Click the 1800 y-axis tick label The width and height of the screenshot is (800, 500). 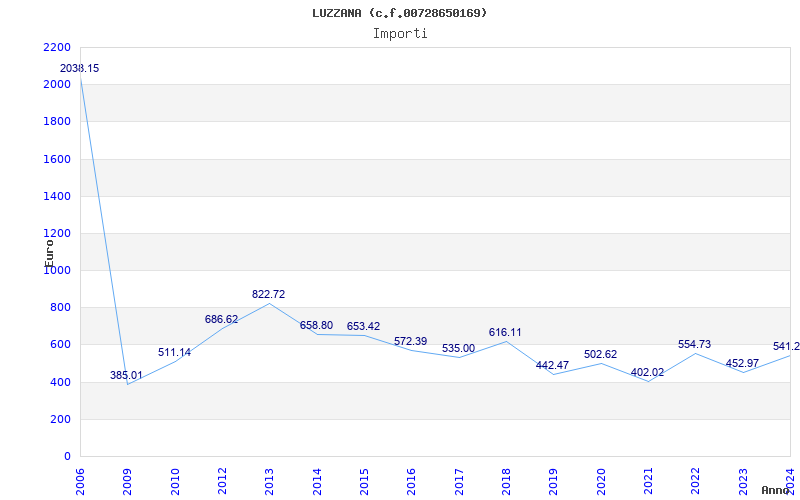coord(57,121)
